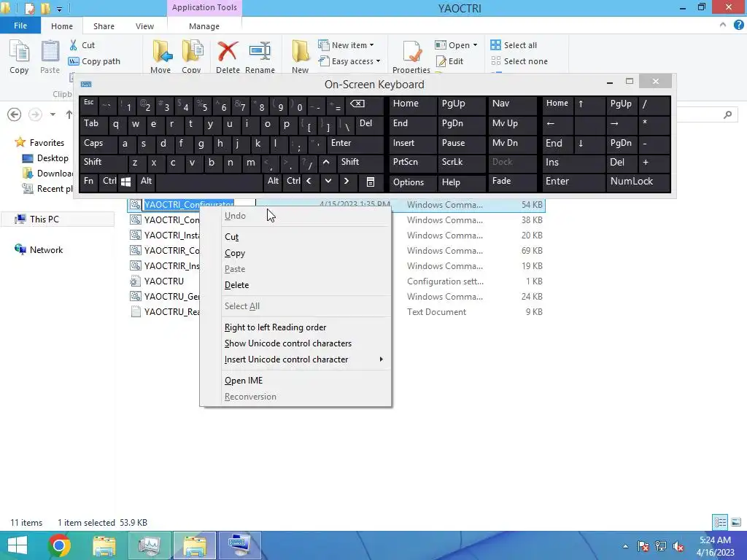This screenshot has height=560, width=747.
Task: Toggle ScrLk key on On-Screen Keyboard
Action: [x=461, y=163]
